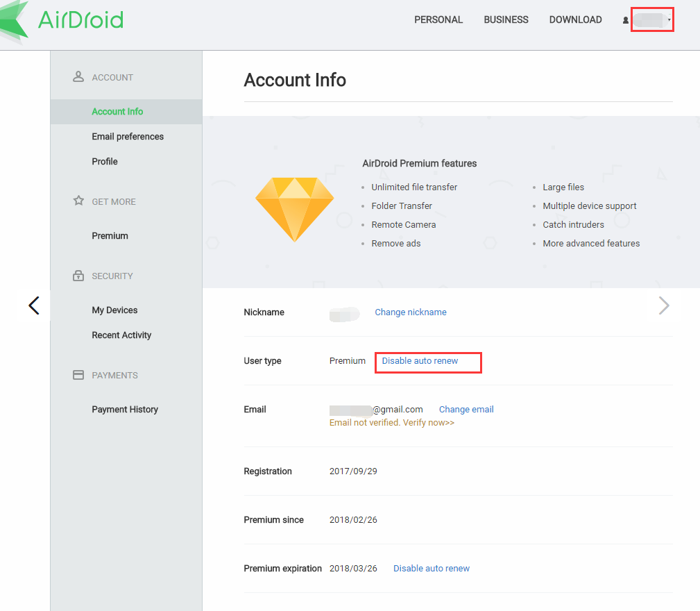Click premium since date 2018/02/26
The image size is (700, 611).
point(353,519)
